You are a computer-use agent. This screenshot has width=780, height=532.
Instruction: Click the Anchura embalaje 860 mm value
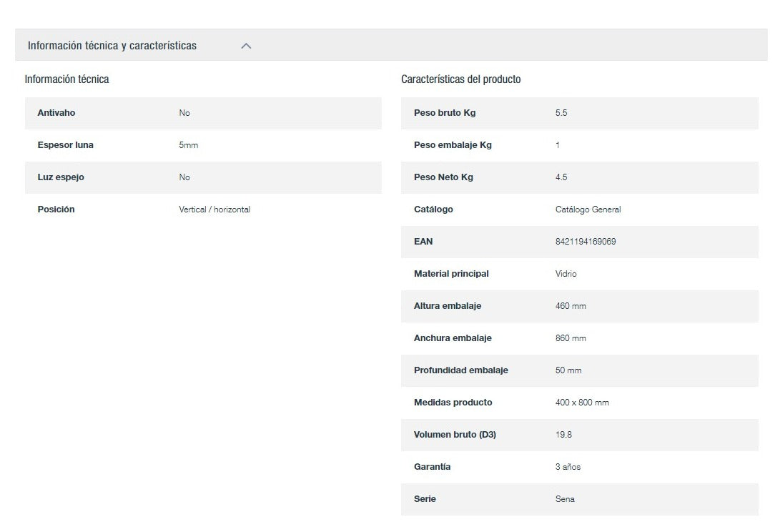pyautogui.click(x=571, y=338)
